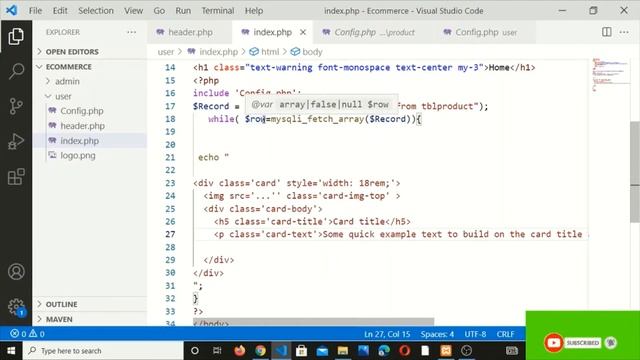The image size is (640, 360).
Task: Close the index.php tab
Action: coord(303,32)
